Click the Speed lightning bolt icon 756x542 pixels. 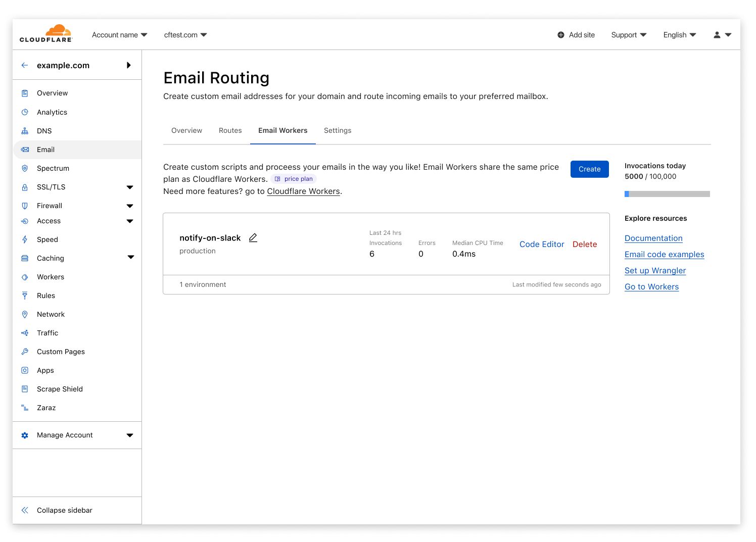[x=25, y=239]
